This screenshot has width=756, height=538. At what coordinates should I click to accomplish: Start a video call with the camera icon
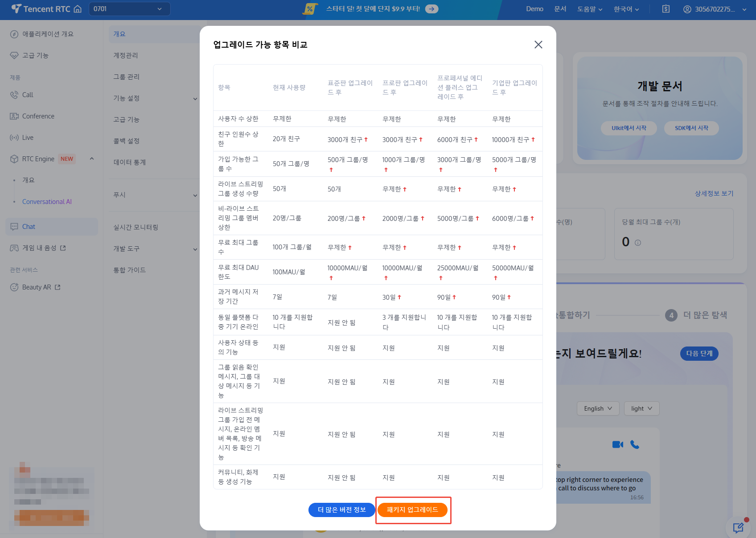(618, 444)
